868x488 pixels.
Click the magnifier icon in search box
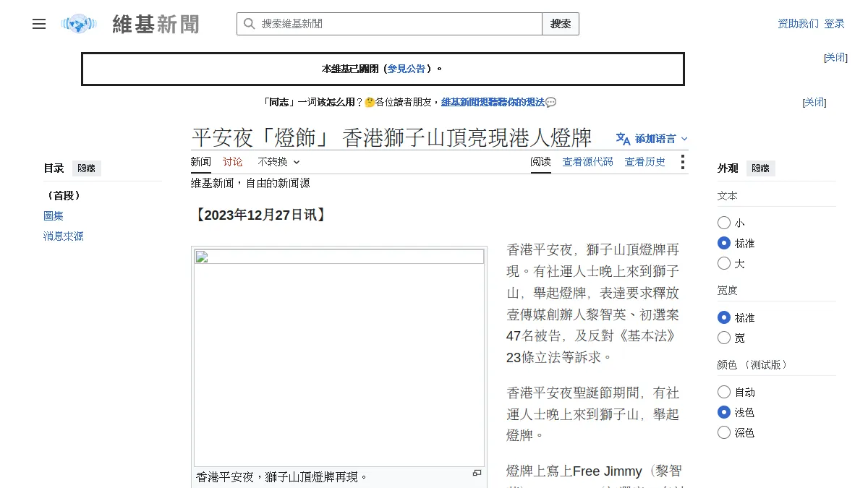[x=249, y=24]
